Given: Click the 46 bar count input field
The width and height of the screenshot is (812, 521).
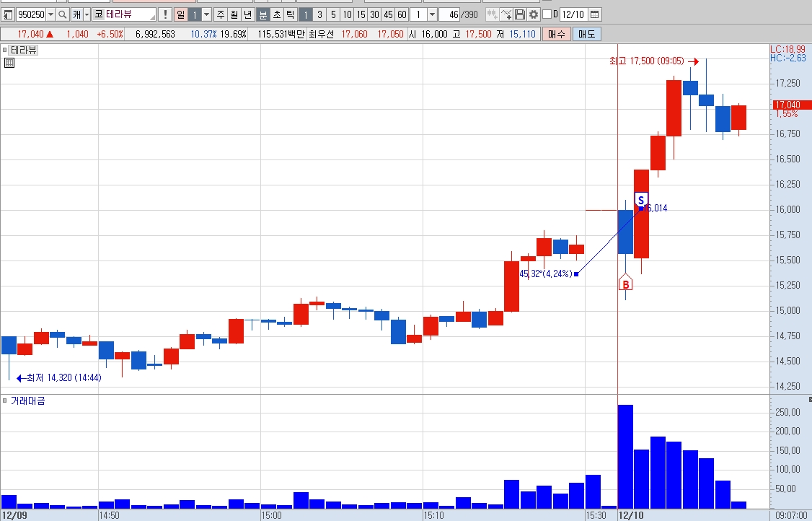Looking at the screenshot, I should tap(449, 14).
